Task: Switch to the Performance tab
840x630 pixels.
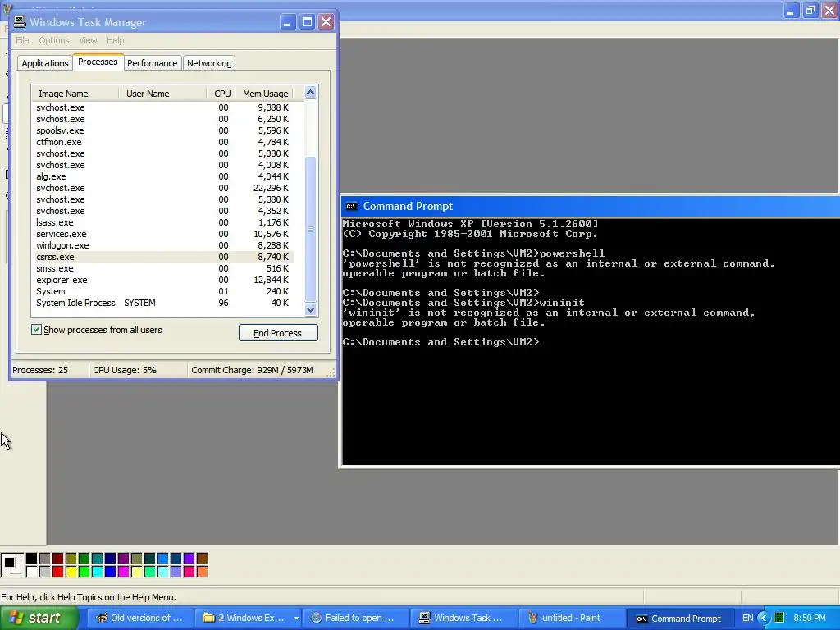Action: pyautogui.click(x=152, y=63)
